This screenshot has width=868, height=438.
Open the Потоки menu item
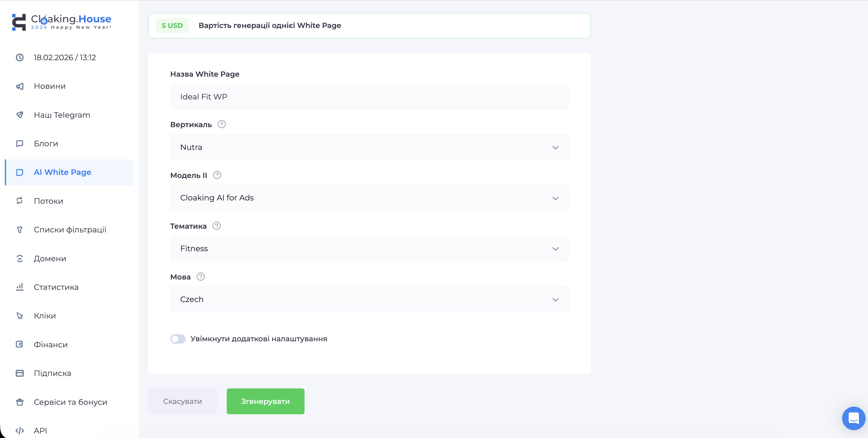click(49, 201)
